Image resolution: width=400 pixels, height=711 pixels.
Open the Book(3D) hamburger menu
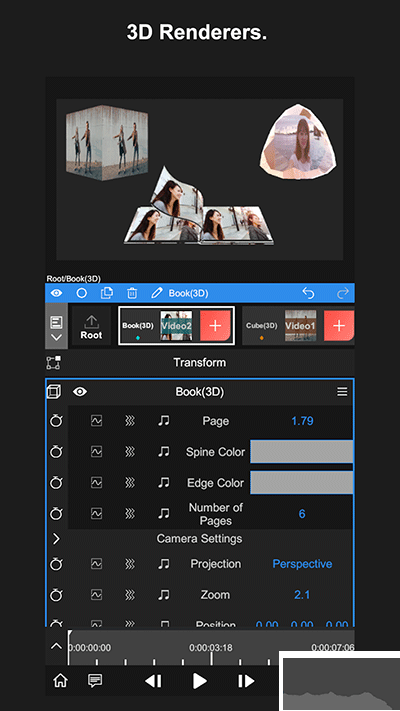(342, 391)
